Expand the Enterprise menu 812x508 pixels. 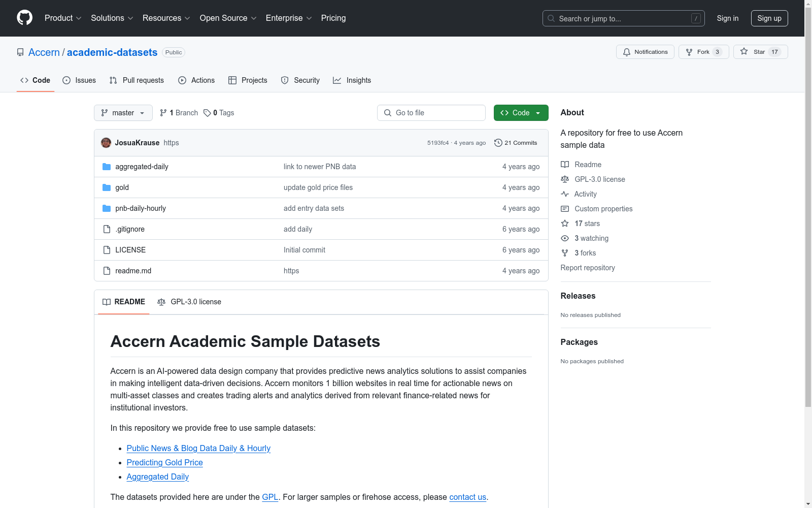289,18
